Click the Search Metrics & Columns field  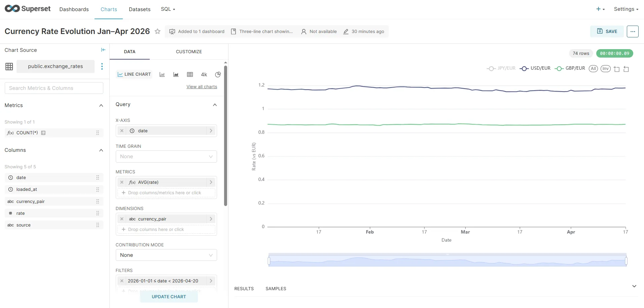point(53,88)
